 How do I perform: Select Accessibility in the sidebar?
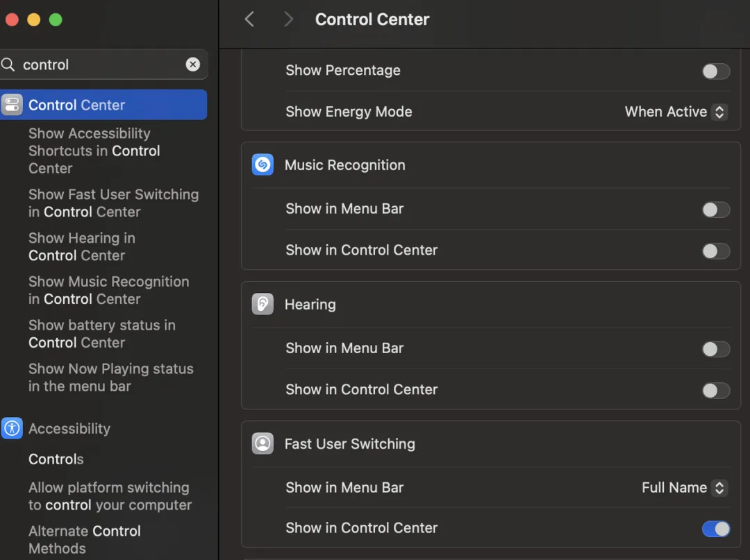[69, 428]
